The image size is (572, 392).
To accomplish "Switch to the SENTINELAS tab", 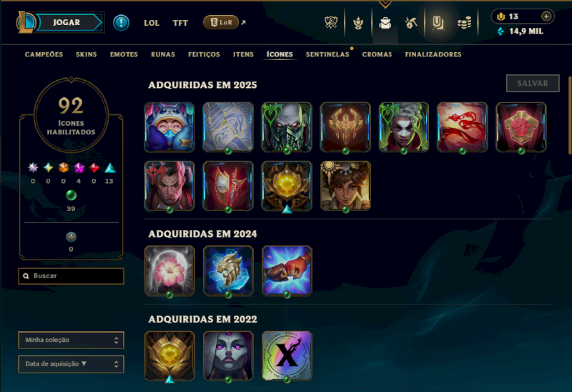I will [327, 54].
